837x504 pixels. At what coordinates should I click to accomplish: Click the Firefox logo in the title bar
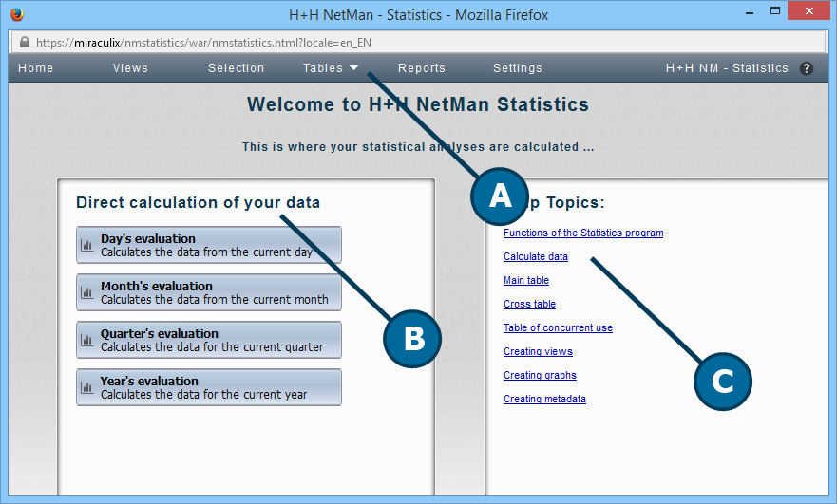17,14
